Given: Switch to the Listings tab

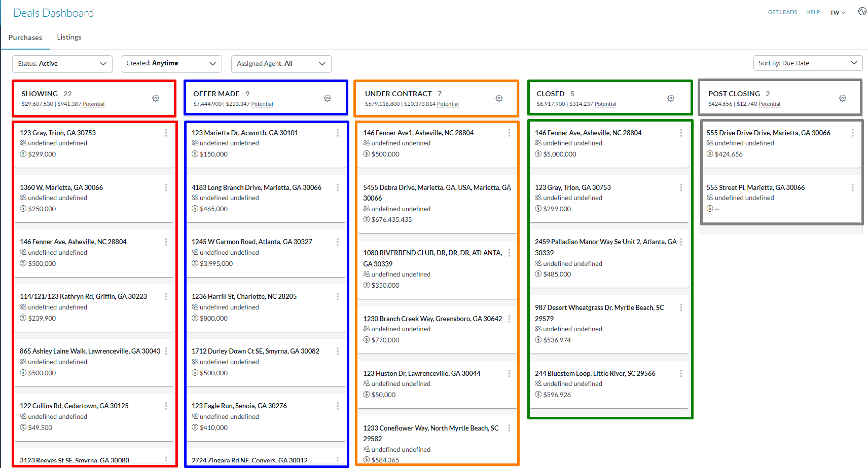Looking at the screenshot, I should (69, 37).
